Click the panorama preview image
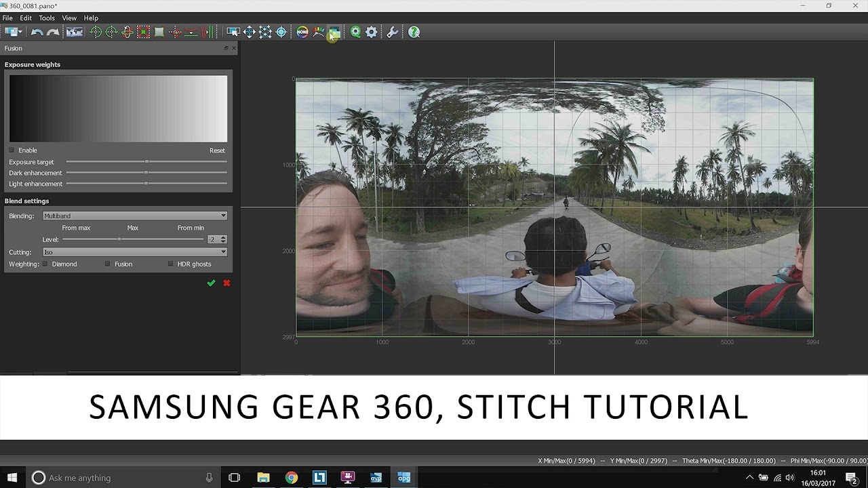Screen dimensions: 868x488 pyautogui.click(x=554, y=207)
